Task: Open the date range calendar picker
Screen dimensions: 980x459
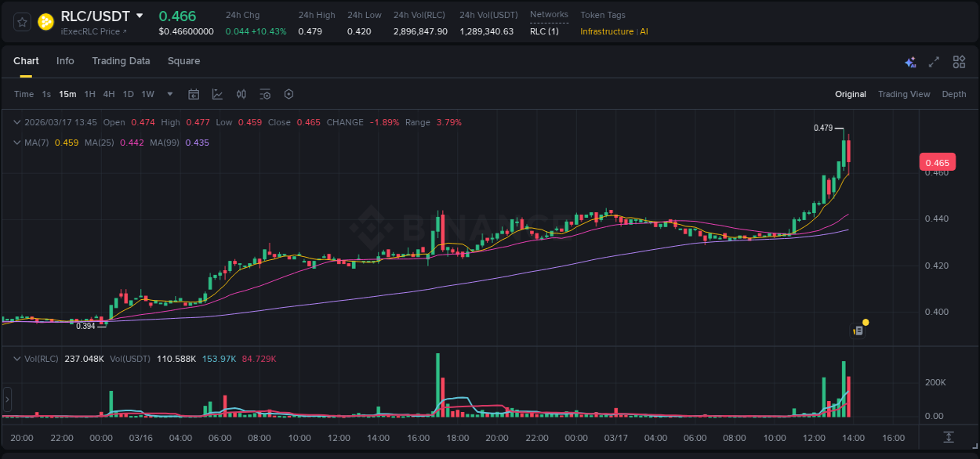Action: [194, 94]
